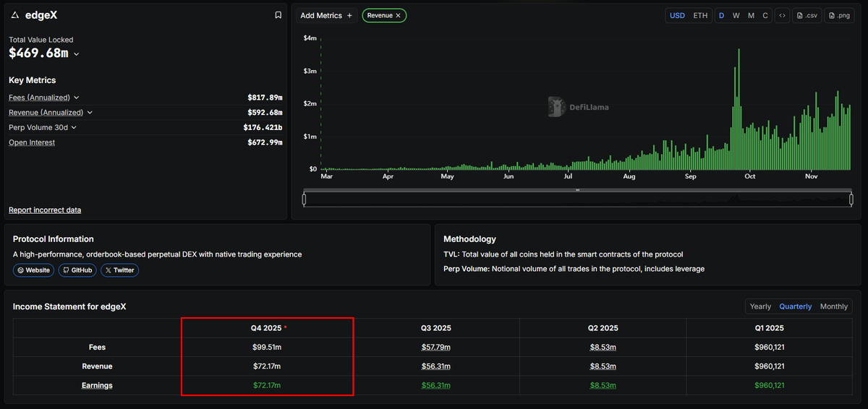Click the Earnings row label

coord(97,385)
